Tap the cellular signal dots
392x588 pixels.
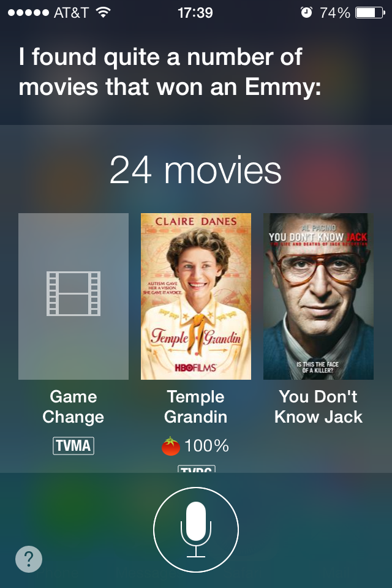[x=29, y=13]
